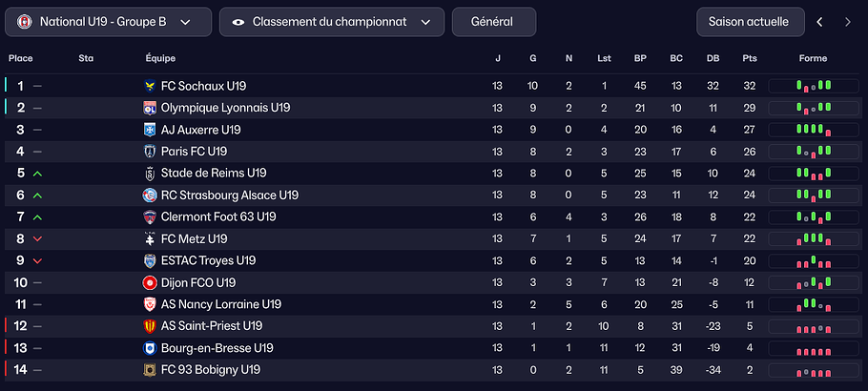Click the AS Nancy Lorraine U19 crest
868x391 pixels.
click(x=150, y=305)
